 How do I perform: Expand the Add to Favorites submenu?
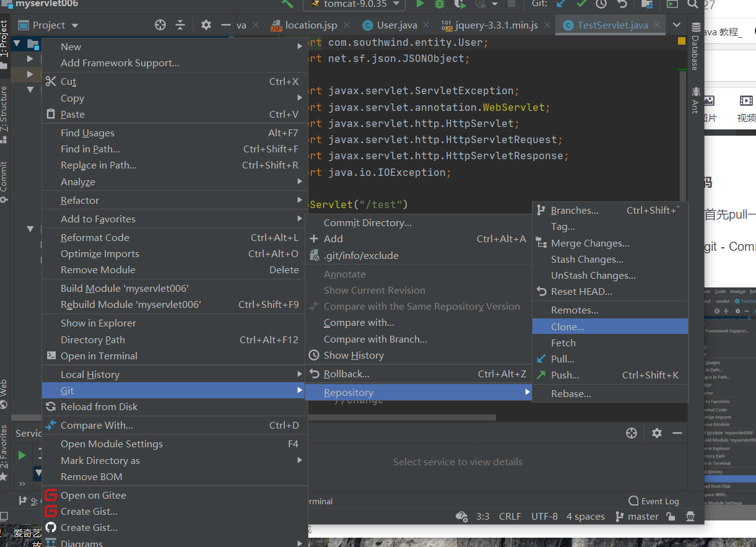coord(174,219)
